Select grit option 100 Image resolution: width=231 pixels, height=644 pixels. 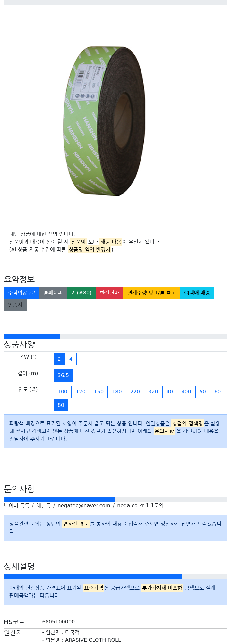point(63,392)
